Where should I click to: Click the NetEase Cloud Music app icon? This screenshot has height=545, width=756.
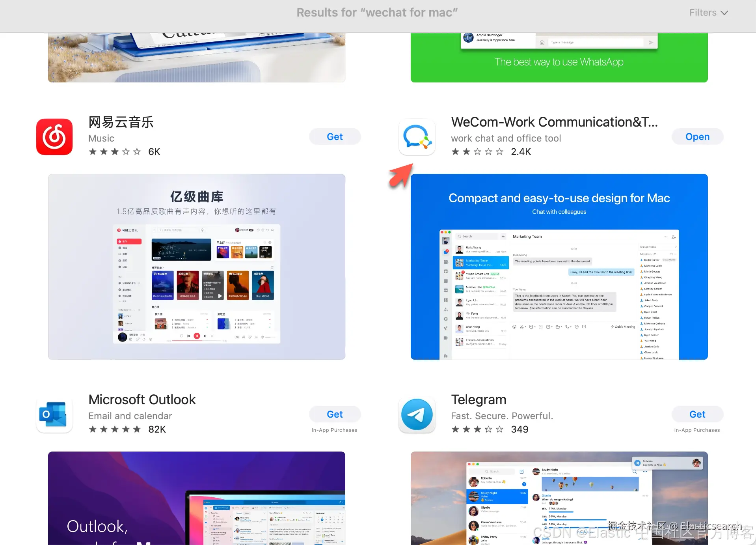coord(54,137)
